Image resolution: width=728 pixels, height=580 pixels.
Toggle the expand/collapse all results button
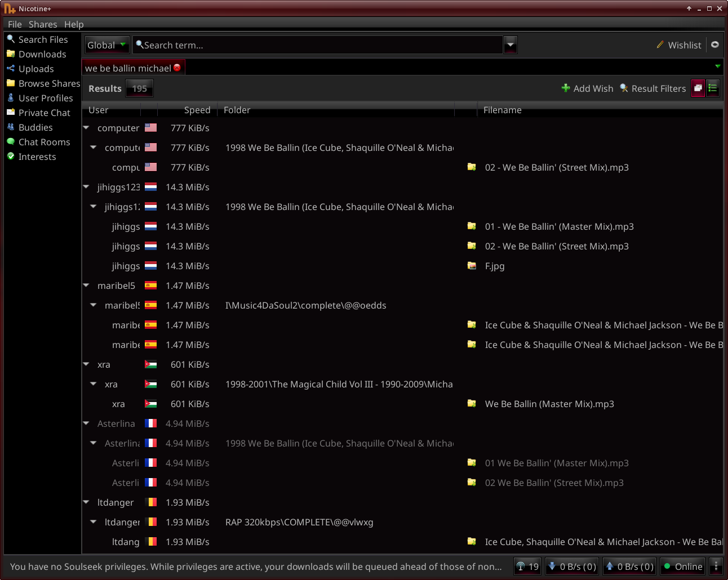click(x=698, y=88)
